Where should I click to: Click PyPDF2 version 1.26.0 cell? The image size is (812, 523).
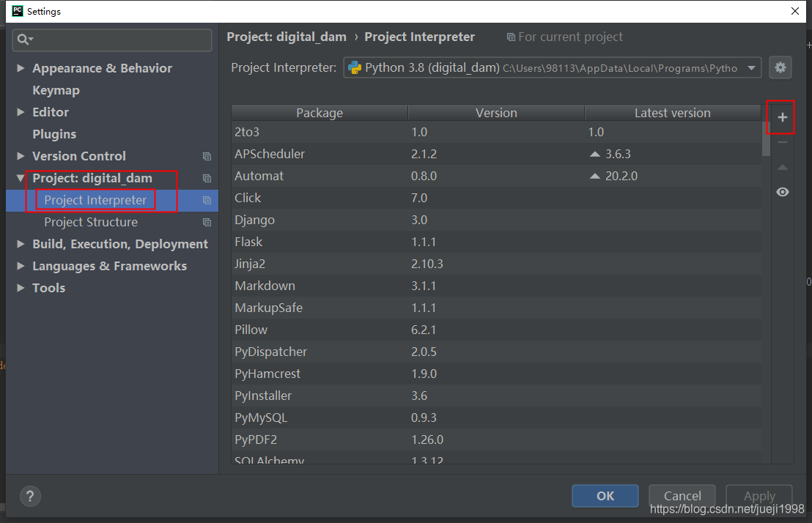pyautogui.click(x=427, y=440)
